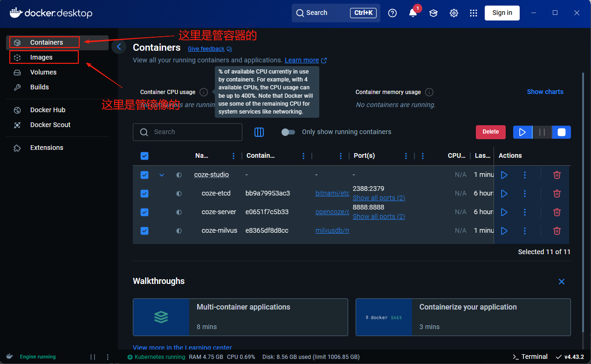The height and width of the screenshot is (364, 591).
Task: Open the manage columns icon beside search
Action: [x=259, y=132]
